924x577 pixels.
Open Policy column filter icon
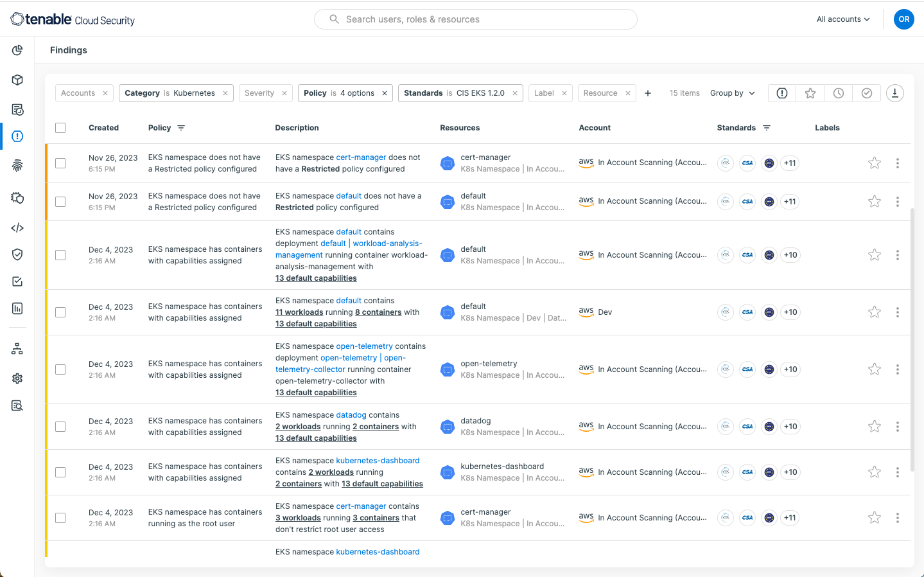pyautogui.click(x=181, y=128)
